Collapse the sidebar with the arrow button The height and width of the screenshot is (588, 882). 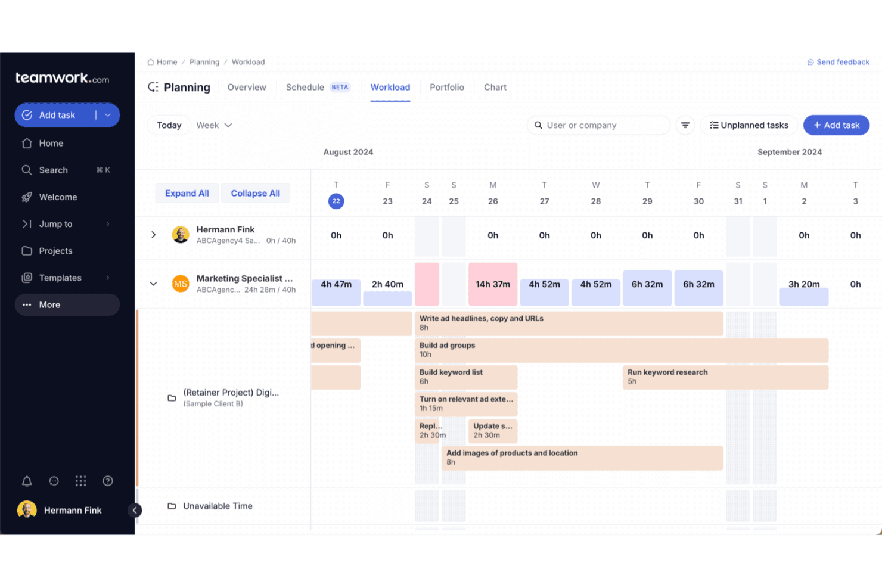(135, 510)
